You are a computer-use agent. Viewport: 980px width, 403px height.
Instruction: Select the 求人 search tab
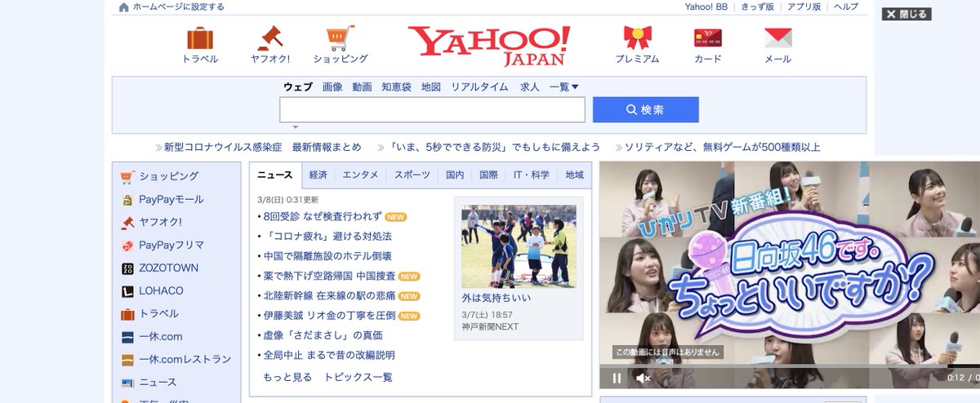click(530, 87)
